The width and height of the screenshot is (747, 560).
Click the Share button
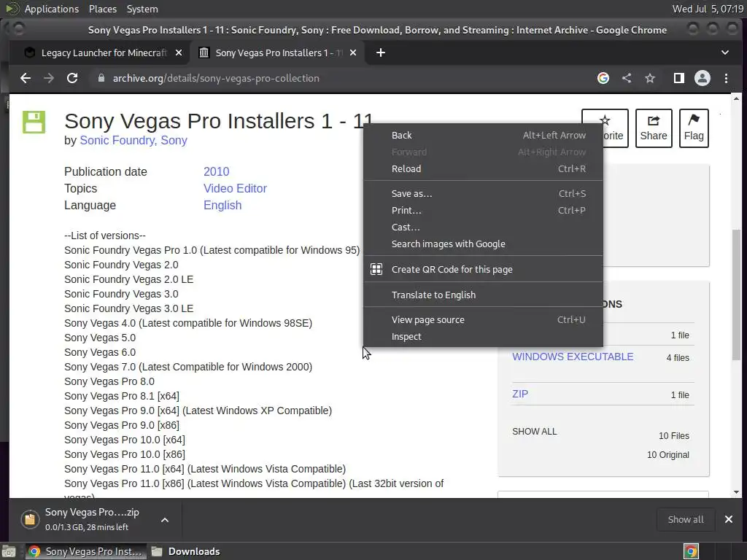(653, 128)
